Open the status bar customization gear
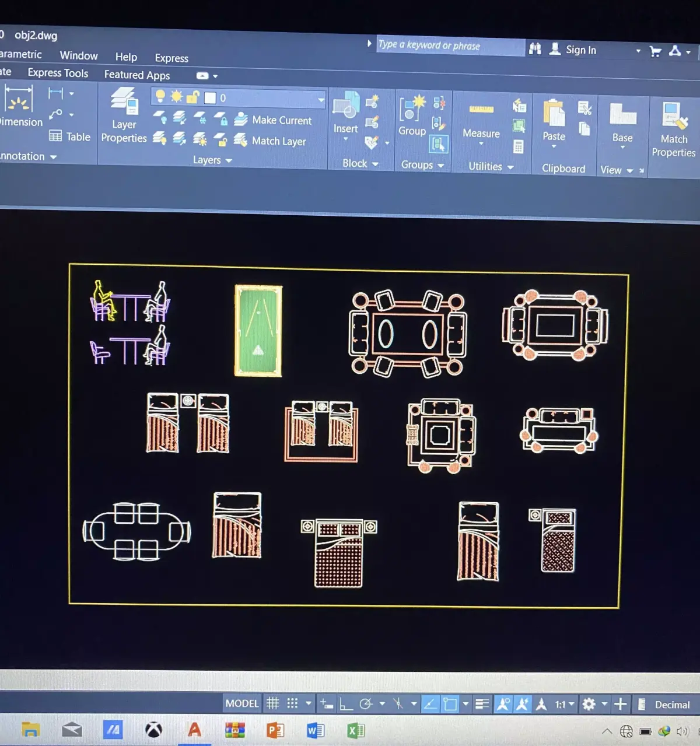700x746 pixels. coord(590,703)
